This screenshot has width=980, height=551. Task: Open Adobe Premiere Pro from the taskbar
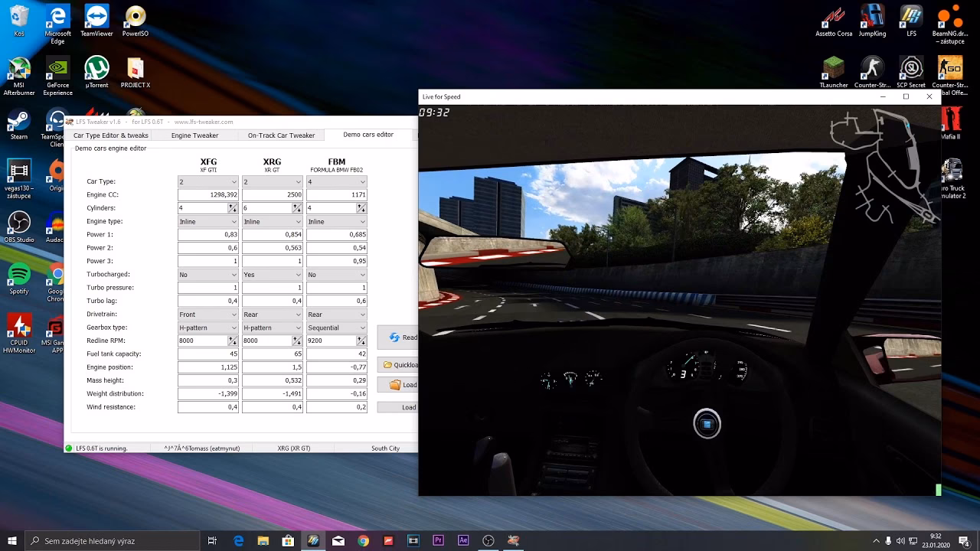tap(438, 540)
